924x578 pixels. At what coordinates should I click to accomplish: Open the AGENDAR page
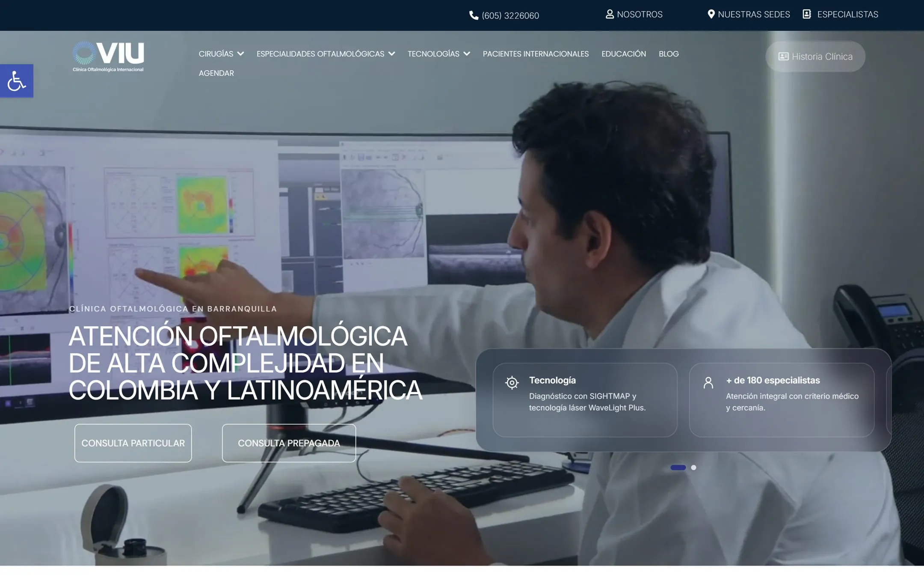(x=216, y=73)
